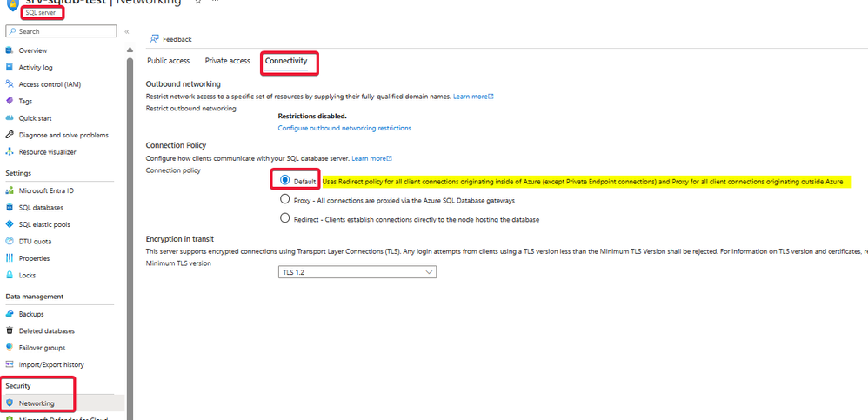Click Networking label under Security
The image size is (868, 420).
click(37, 403)
